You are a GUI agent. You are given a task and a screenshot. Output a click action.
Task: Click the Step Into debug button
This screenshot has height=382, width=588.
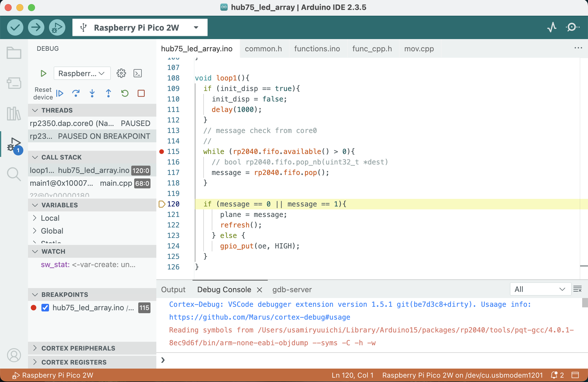click(92, 93)
